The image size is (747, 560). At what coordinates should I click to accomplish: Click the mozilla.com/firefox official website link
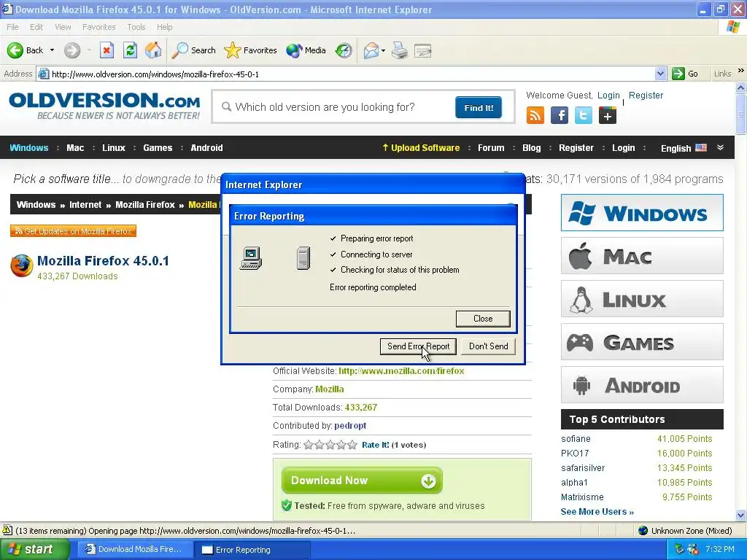pos(401,371)
